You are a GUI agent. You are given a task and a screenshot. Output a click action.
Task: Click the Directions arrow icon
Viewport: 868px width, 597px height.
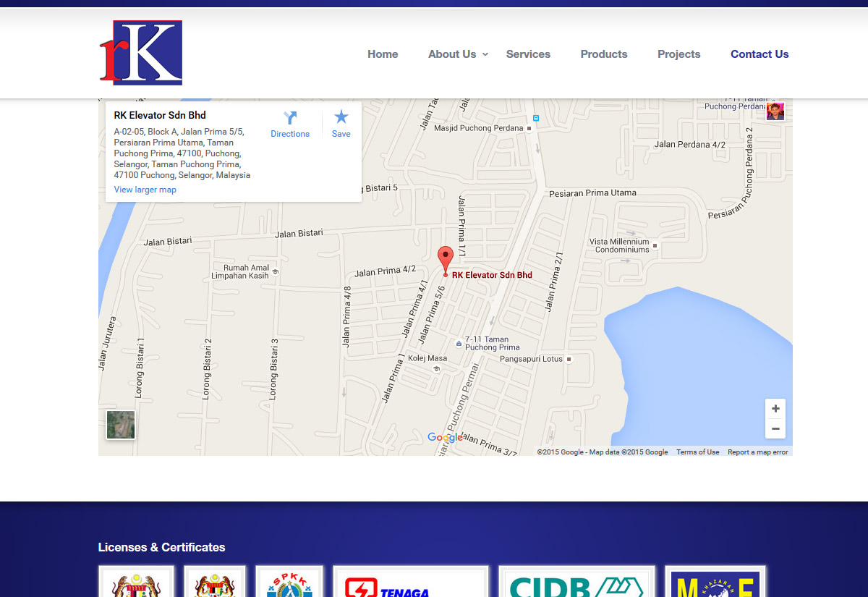(x=290, y=118)
